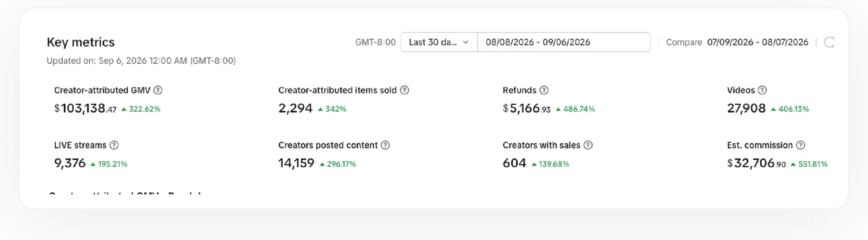Click the 27,908 videos value

click(x=746, y=109)
